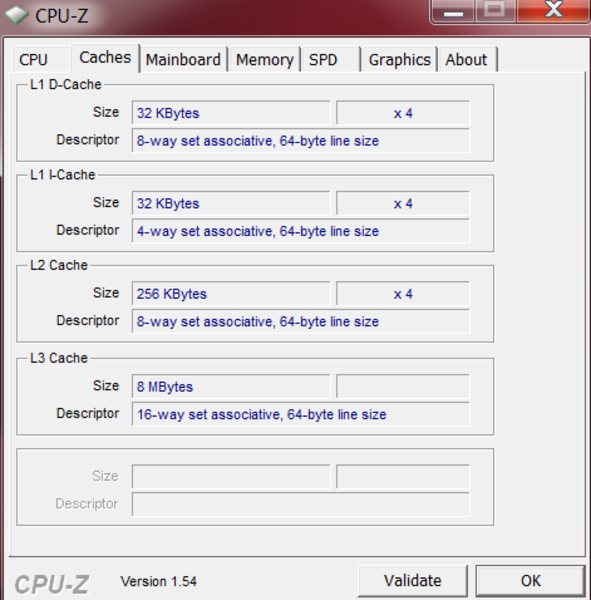Click the 16-way set associative descriptor field
The width and height of the screenshot is (591, 600).
coord(300,414)
